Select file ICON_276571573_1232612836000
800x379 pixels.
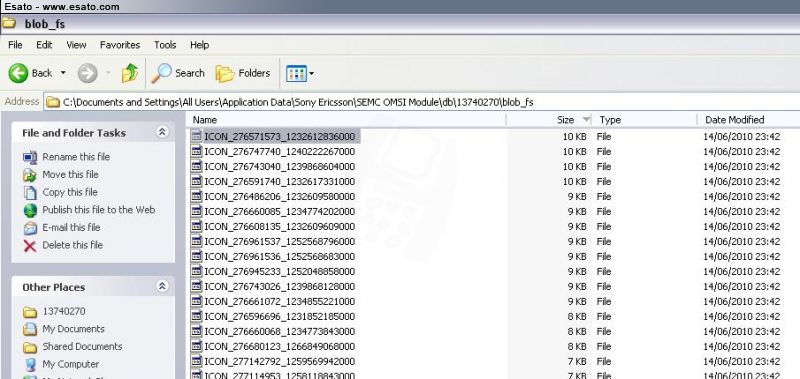tap(279, 137)
